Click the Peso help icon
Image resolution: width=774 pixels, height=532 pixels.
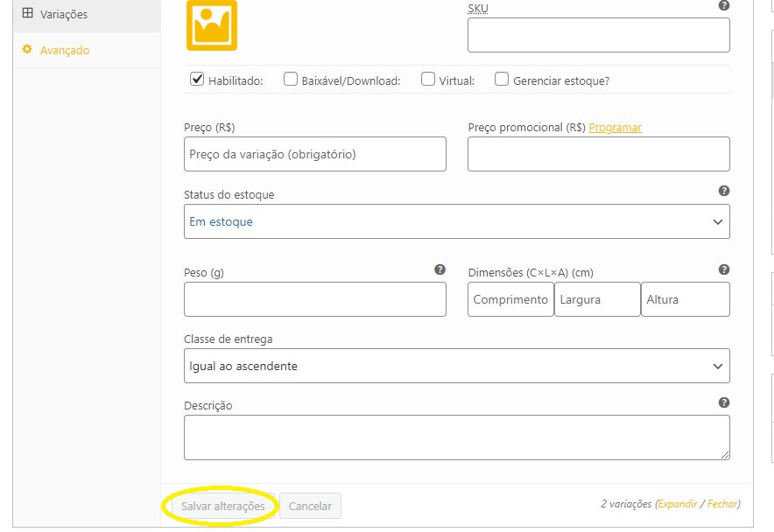440,269
